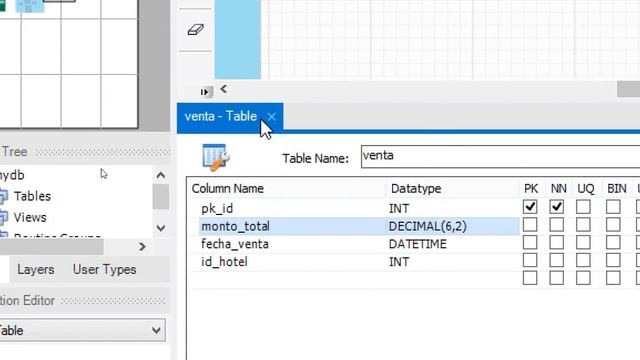Image resolution: width=640 pixels, height=360 pixels.
Task: Select the fecha_venta column name
Action: 235,244
